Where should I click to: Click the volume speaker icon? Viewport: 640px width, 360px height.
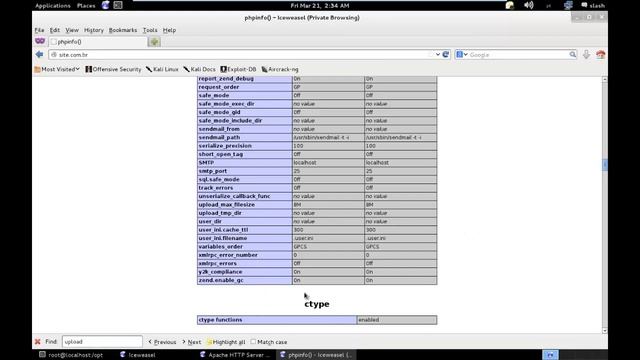pyautogui.click(x=529, y=5)
